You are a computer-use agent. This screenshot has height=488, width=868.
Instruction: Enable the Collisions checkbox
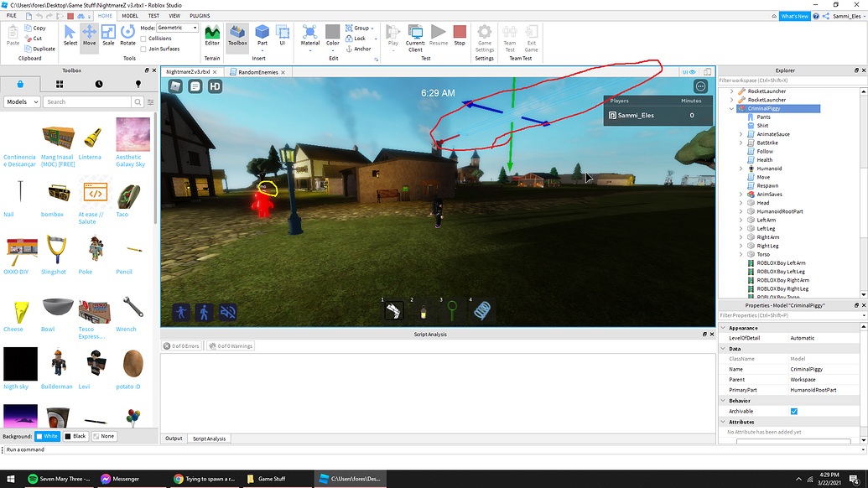[143, 39]
